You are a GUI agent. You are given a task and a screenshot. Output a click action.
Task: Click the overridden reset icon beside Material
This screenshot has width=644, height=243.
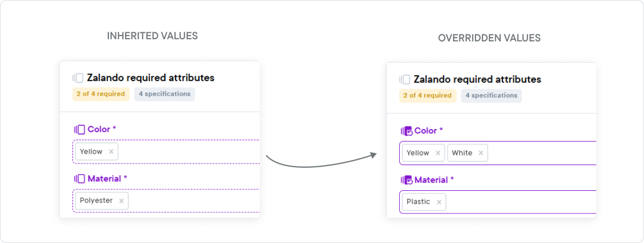[407, 180]
